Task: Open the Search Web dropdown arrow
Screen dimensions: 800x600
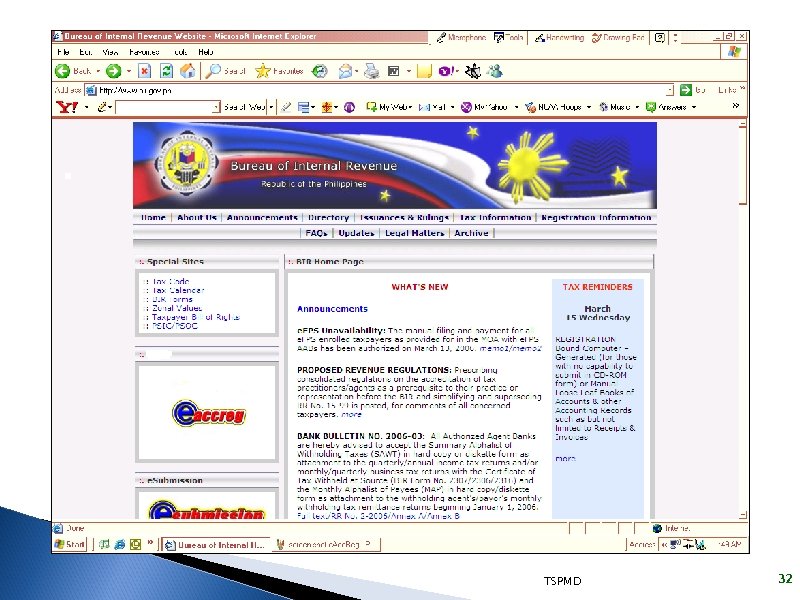Action: (x=271, y=107)
